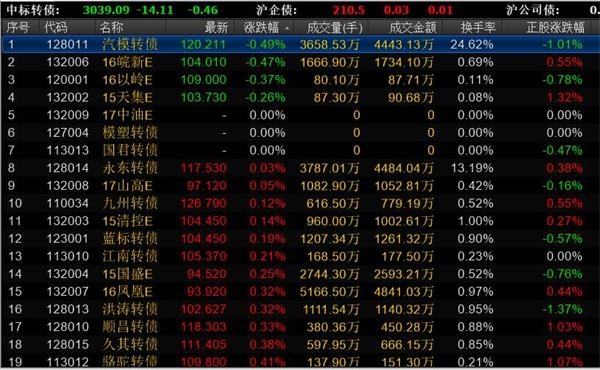The image size is (600, 370).
Task: Click the 正股涨跌幅 column header
Action: coord(555,27)
